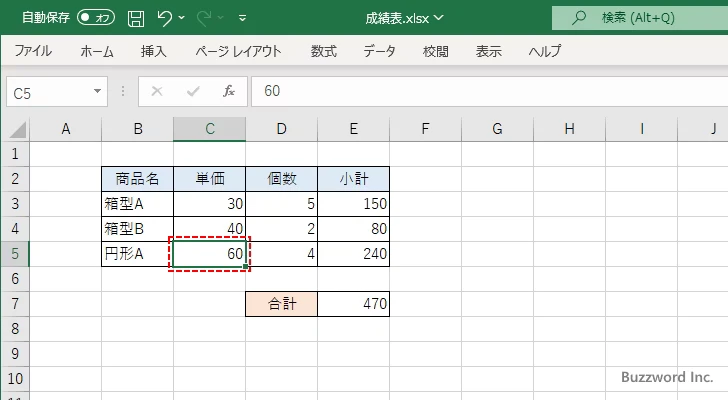
Task: Click the formula bar showing 60
Action: click(x=480, y=91)
